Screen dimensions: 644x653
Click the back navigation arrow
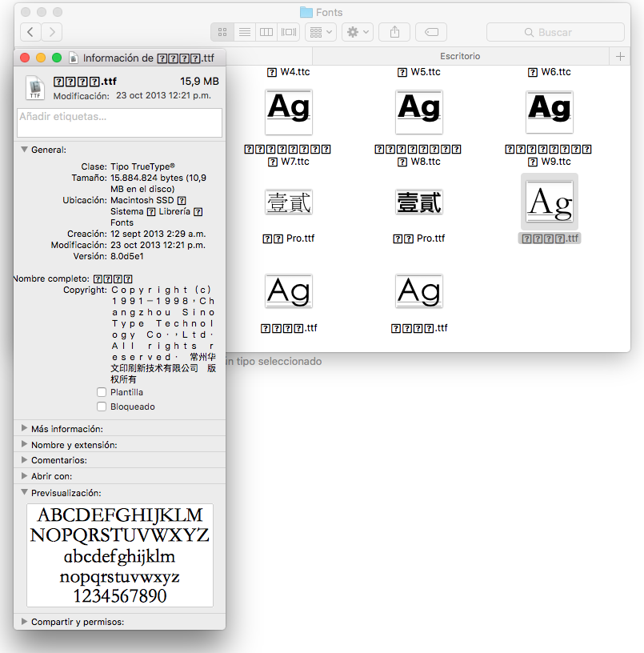(x=30, y=31)
